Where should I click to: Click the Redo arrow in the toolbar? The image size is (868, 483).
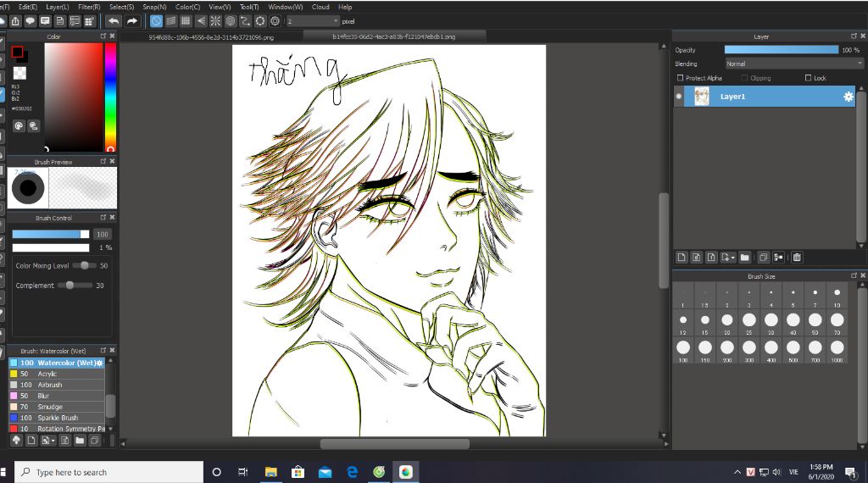[132, 20]
